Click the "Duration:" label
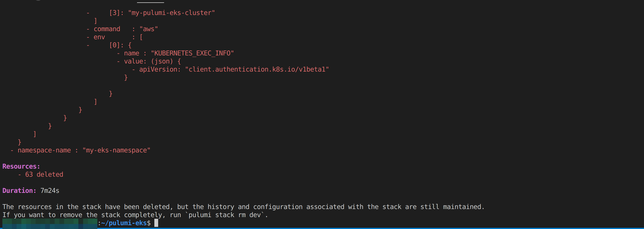This screenshot has height=229, width=644. point(19,191)
